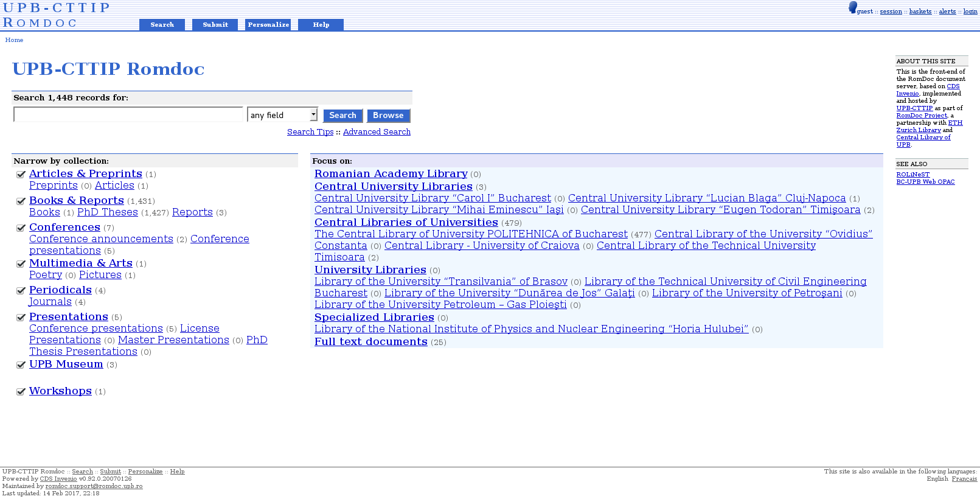Uncheck the UPB Museum checkbox
Screen dimensions: 980x499
[21, 365]
